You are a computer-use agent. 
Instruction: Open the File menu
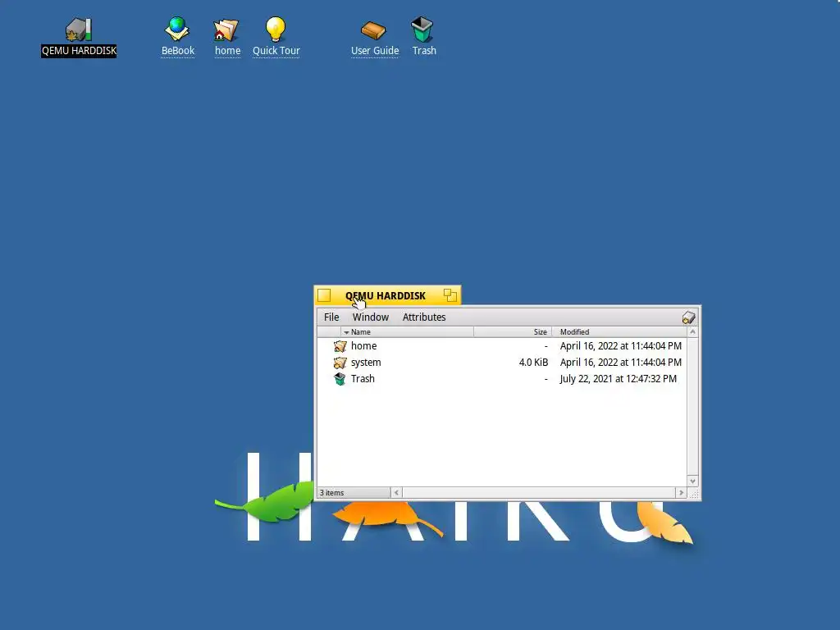click(x=331, y=317)
